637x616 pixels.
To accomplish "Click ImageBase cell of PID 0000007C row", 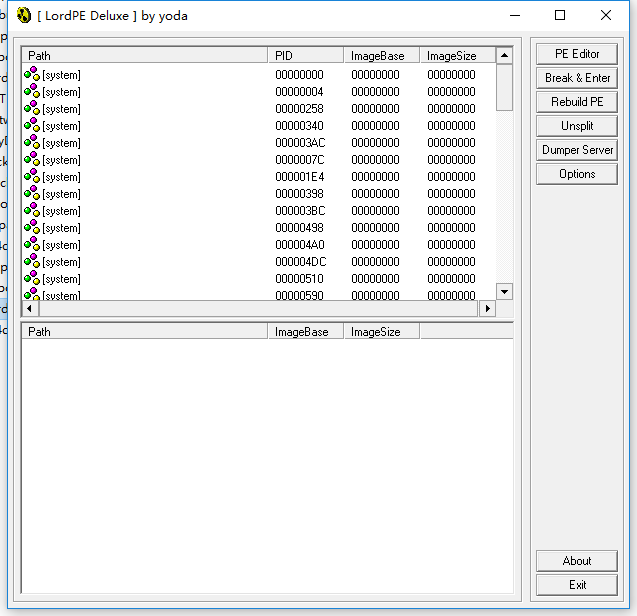I will pyautogui.click(x=375, y=160).
